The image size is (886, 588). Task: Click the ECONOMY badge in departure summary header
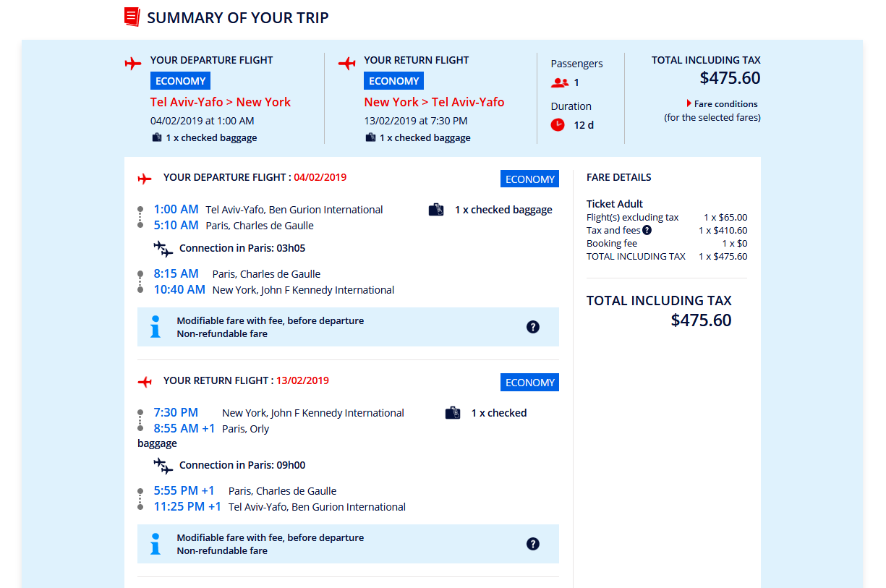click(x=181, y=81)
